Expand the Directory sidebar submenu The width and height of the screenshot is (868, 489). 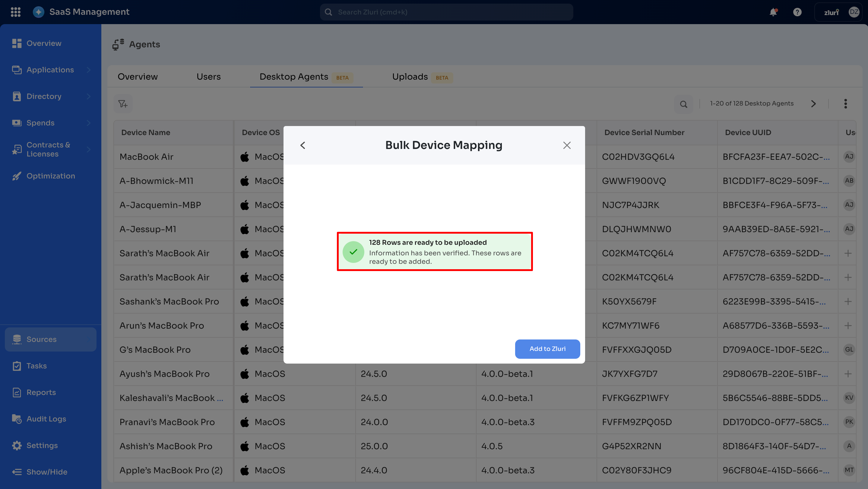pos(89,96)
